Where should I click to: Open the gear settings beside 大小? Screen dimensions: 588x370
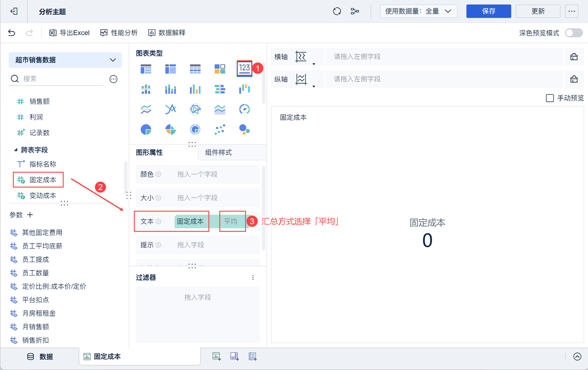pyautogui.click(x=158, y=198)
